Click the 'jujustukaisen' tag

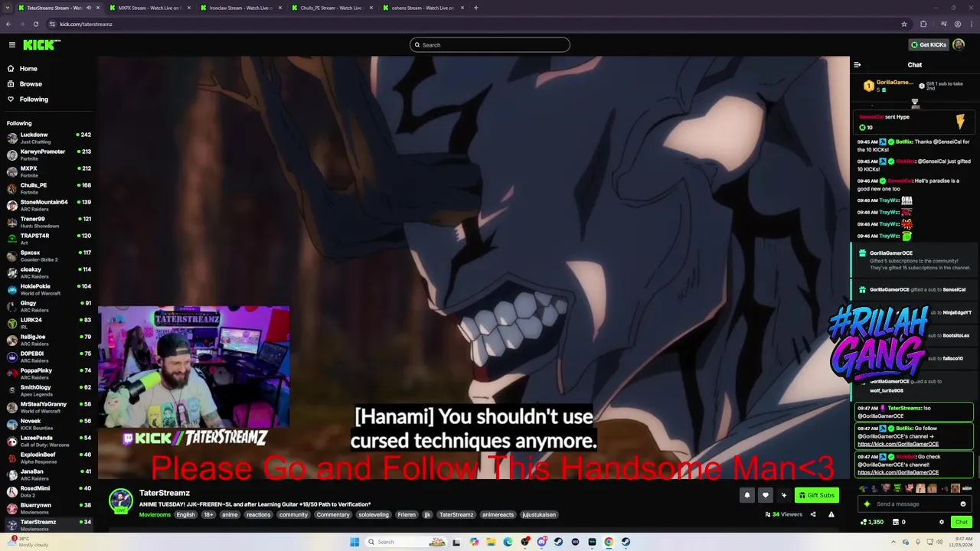coord(539,514)
